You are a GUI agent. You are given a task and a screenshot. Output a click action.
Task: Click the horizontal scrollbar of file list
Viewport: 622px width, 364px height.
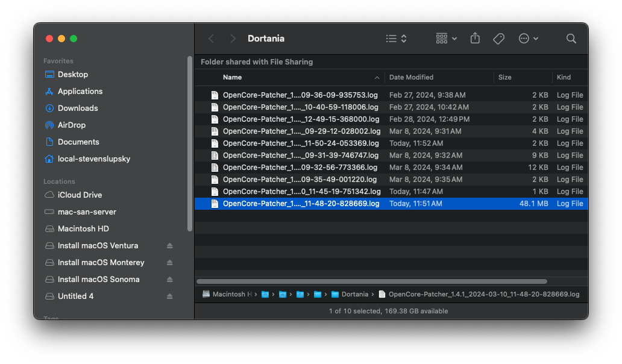point(372,281)
